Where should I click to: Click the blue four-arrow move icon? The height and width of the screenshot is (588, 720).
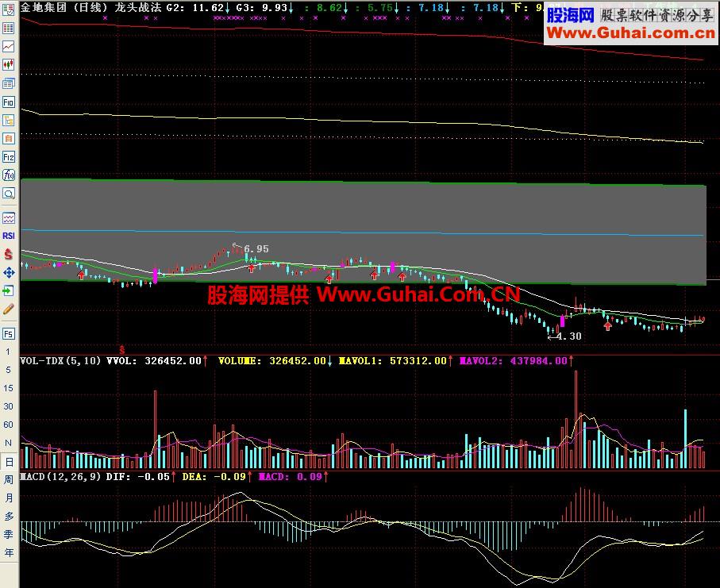[x=8, y=273]
